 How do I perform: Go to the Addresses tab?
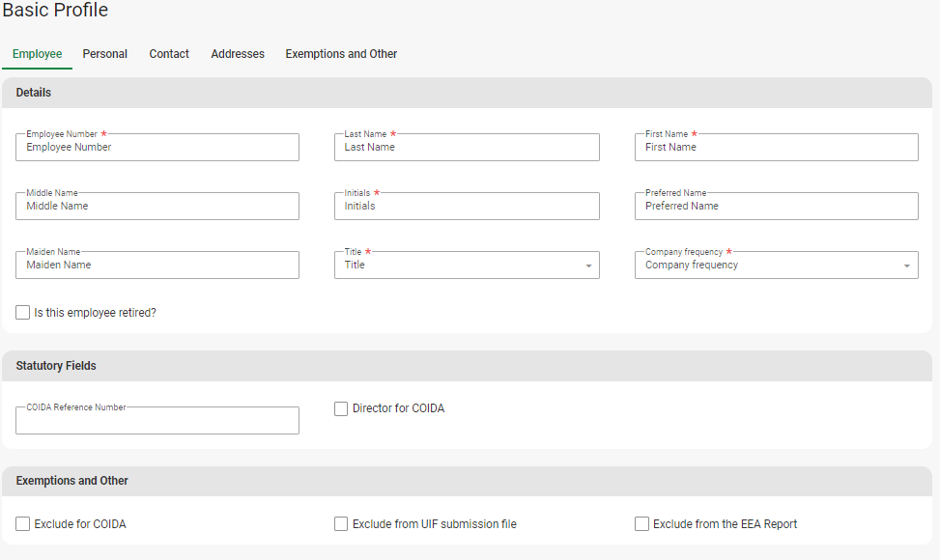point(238,54)
